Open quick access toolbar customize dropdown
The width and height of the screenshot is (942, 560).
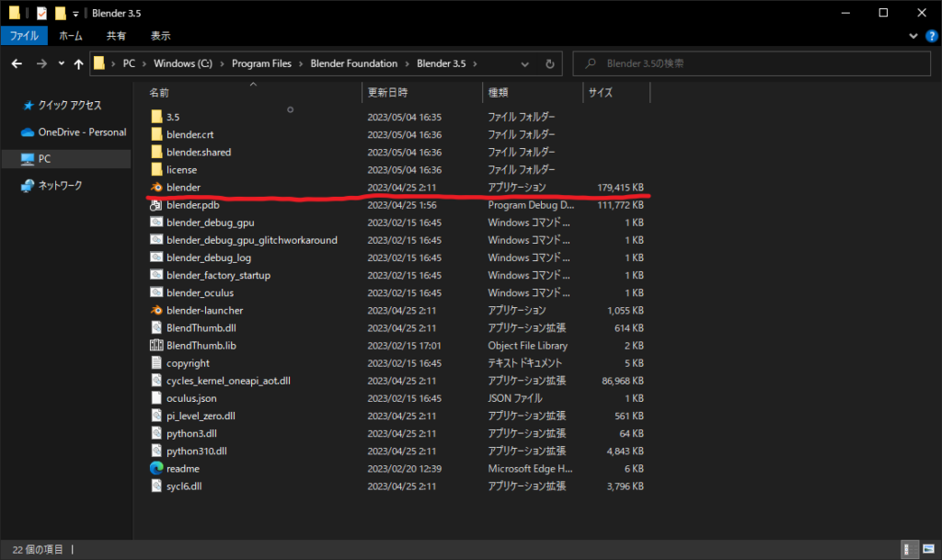pos(75,13)
